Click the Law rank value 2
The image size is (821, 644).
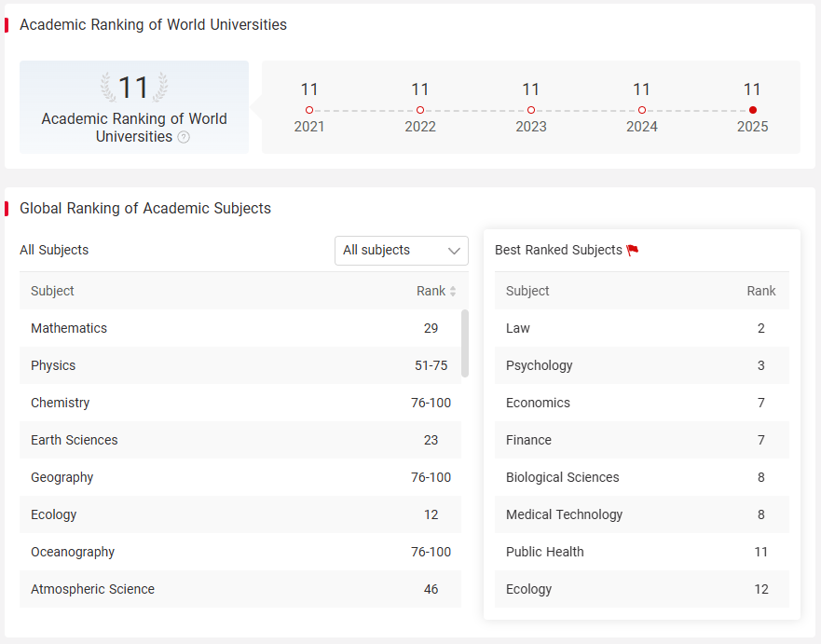761,328
